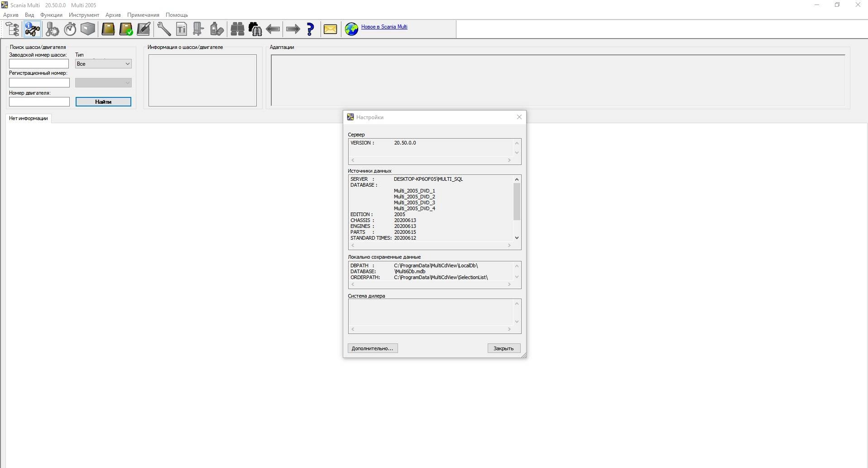Click right arrow of Локально сохраненные данные scrollbar
The height and width of the screenshot is (468, 868).
pos(509,284)
